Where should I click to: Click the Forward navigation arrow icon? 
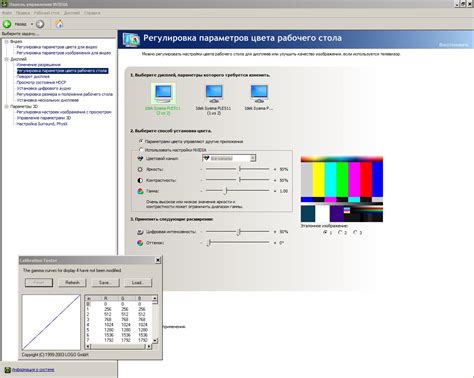pyautogui.click(x=40, y=24)
